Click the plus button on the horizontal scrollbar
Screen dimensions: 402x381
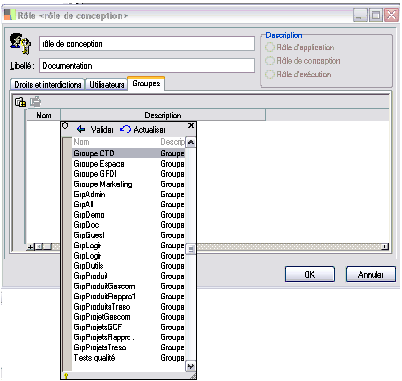[30, 247]
